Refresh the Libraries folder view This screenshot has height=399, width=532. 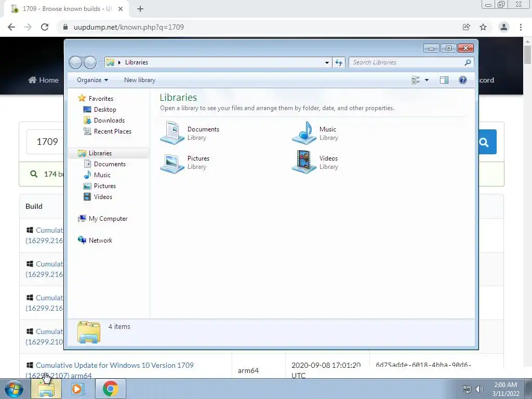(x=339, y=62)
